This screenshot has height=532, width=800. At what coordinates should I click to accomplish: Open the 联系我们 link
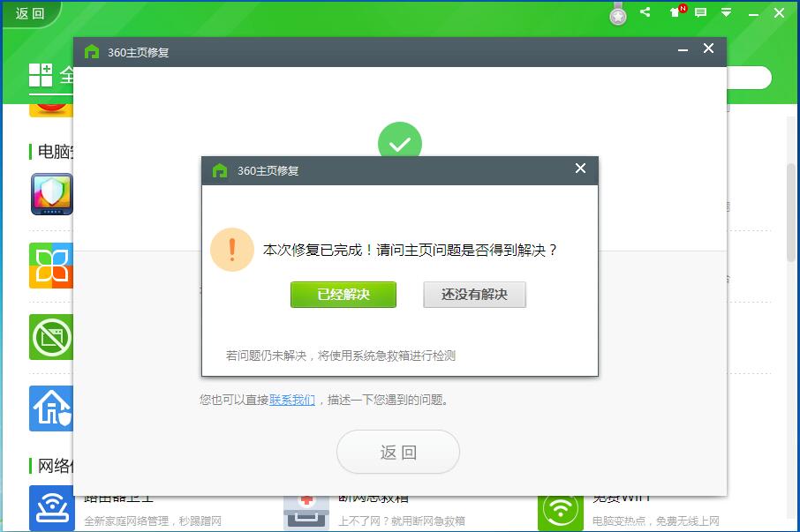pos(292,400)
